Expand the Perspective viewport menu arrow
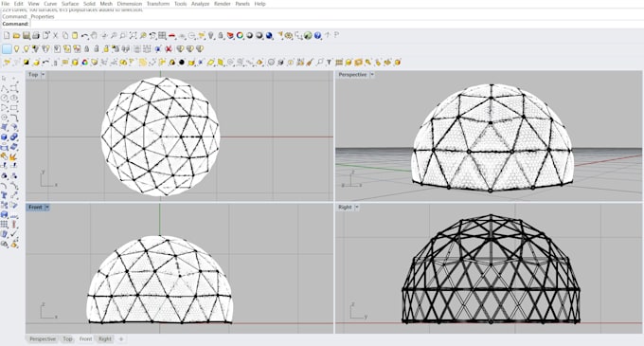 [372, 74]
